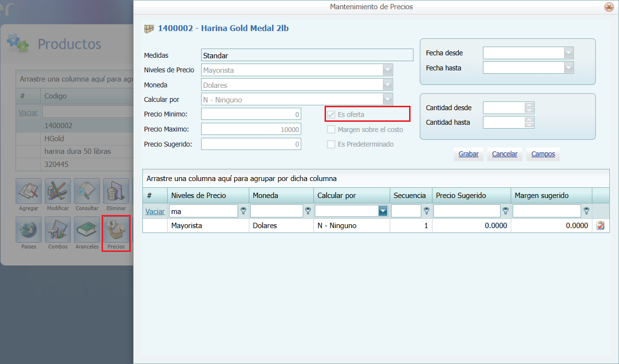Open the Aranceles book icon
Image resolution: width=619 pixels, height=364 pixels.
pyautogui.click(x=87, y=230)
